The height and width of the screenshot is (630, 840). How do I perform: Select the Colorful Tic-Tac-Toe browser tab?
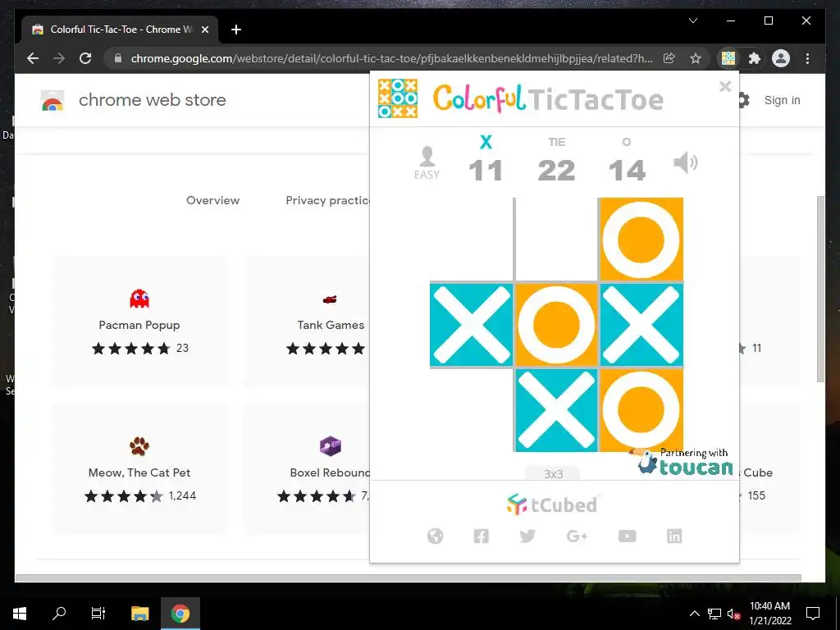point(120,30)
